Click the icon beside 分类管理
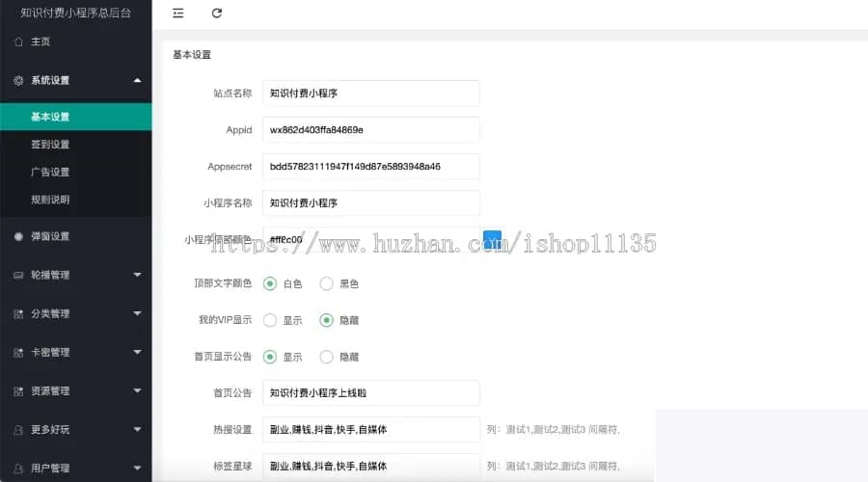This screenshot has height=482, width=868. [18, 314]
